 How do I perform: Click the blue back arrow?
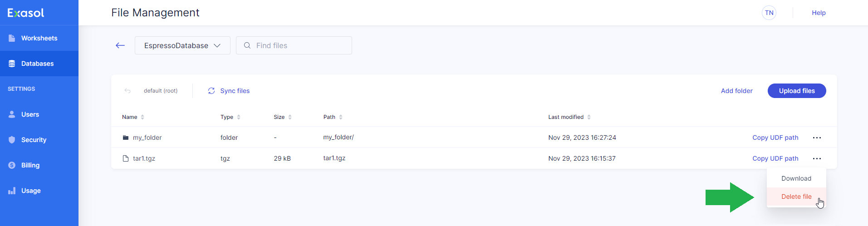pyautogui.click(x=120, y=45)
